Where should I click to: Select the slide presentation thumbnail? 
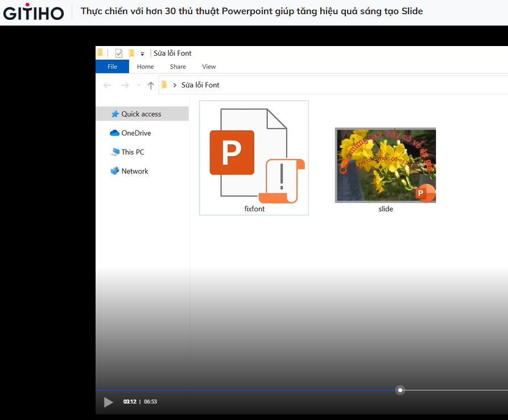point(386,165)
